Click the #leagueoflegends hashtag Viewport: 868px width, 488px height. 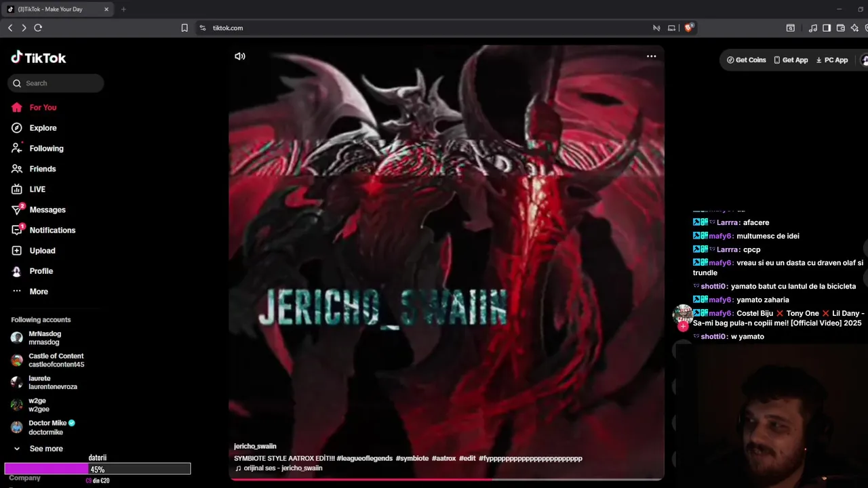coord(364,458)
